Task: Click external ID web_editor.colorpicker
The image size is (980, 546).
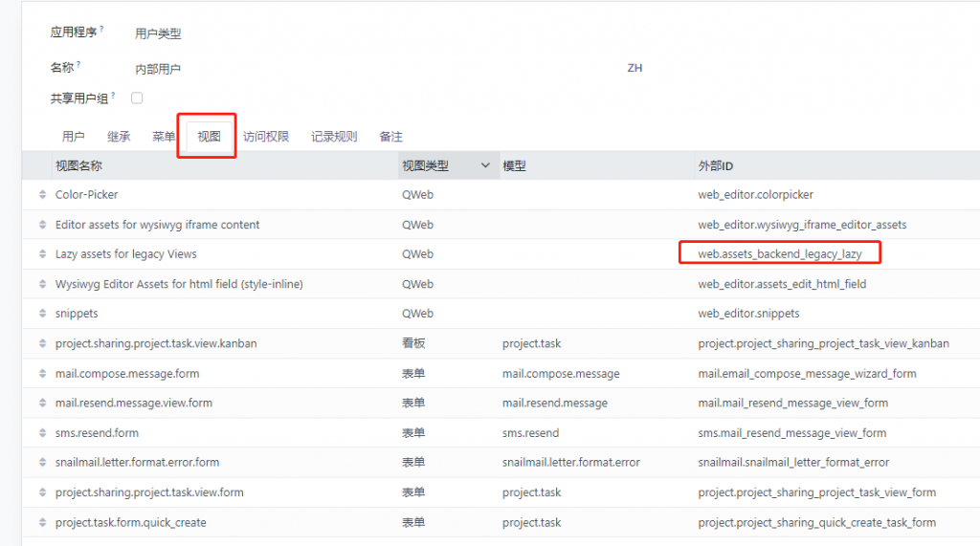Action: (x=756, y=194)
